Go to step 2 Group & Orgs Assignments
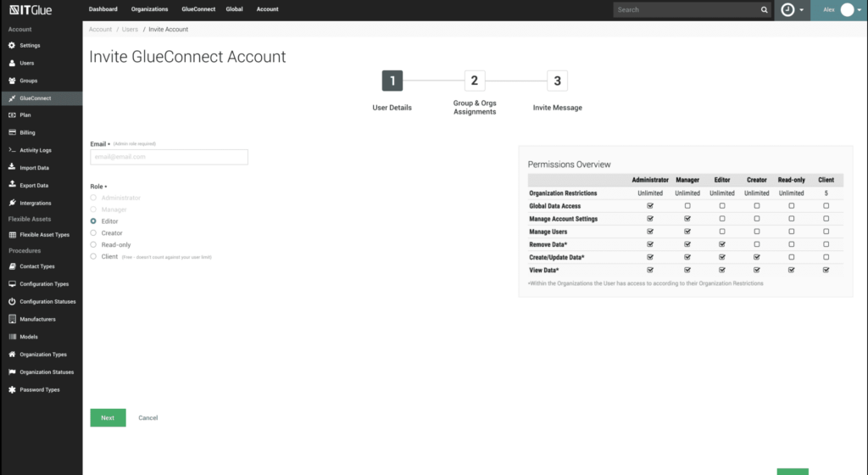Image resolution: width=868 pixels, height=475 pixels. point(475,81)
